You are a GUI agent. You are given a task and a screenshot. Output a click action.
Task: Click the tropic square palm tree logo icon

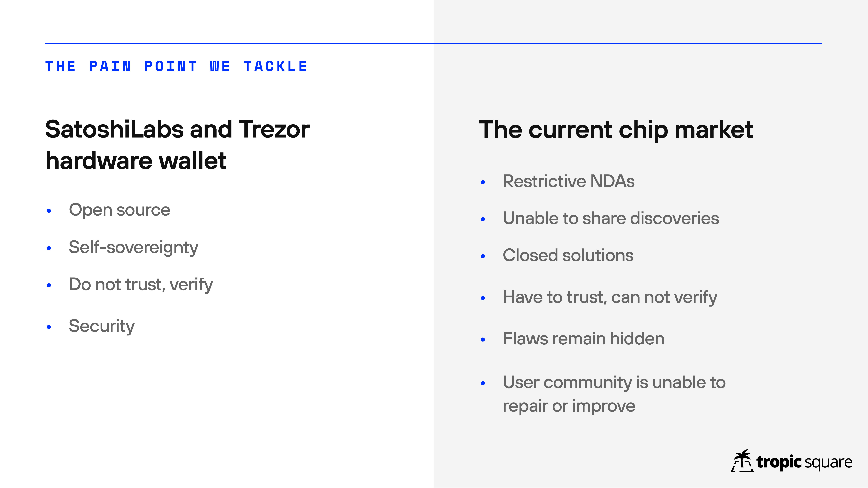pyautogui.click(x=742, y=461)
